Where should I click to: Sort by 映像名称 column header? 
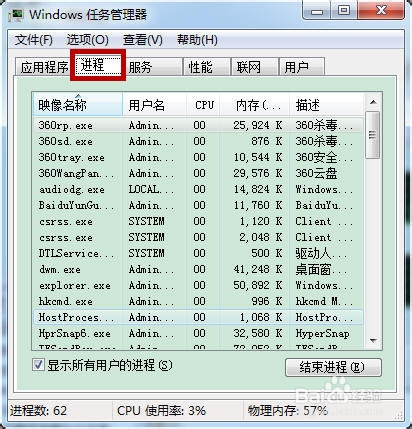click(x=77, y=105)
